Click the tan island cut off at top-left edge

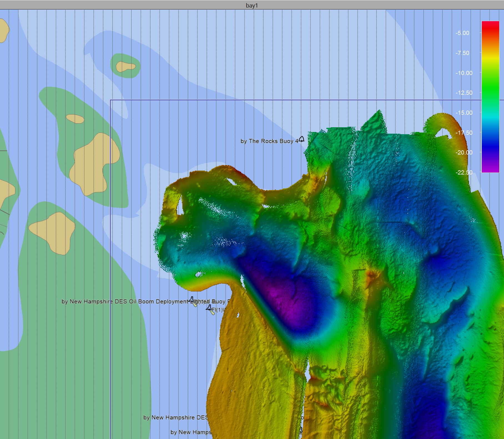pos(4,31)
